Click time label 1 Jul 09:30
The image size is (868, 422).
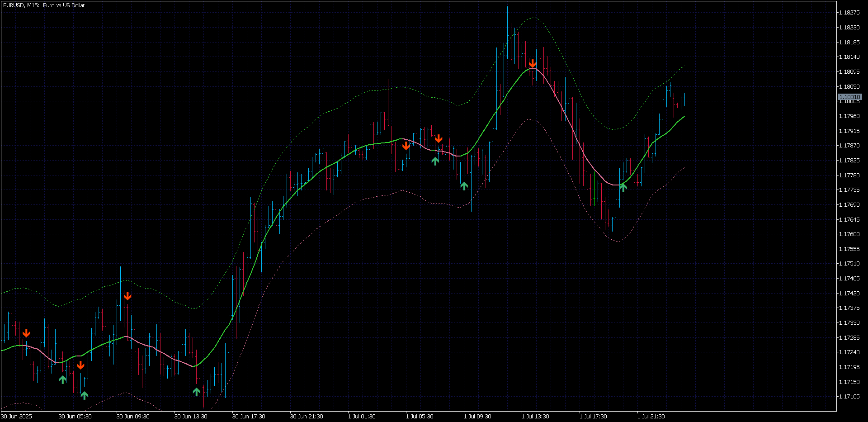pyautogui.click(x=477, y=417)
